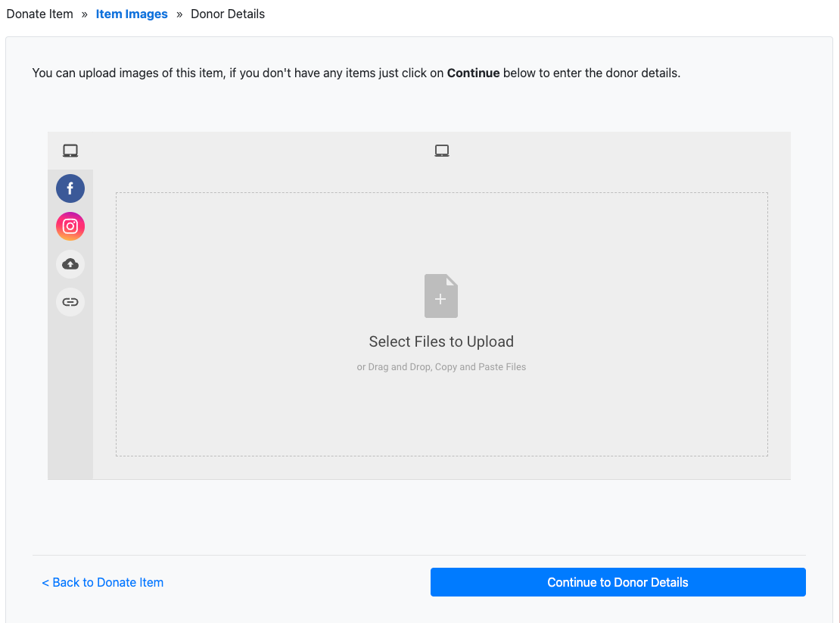Click the 'or Drag and Drop' hint text
This screenshot has width=840, height=623.
tap(441, 367)
